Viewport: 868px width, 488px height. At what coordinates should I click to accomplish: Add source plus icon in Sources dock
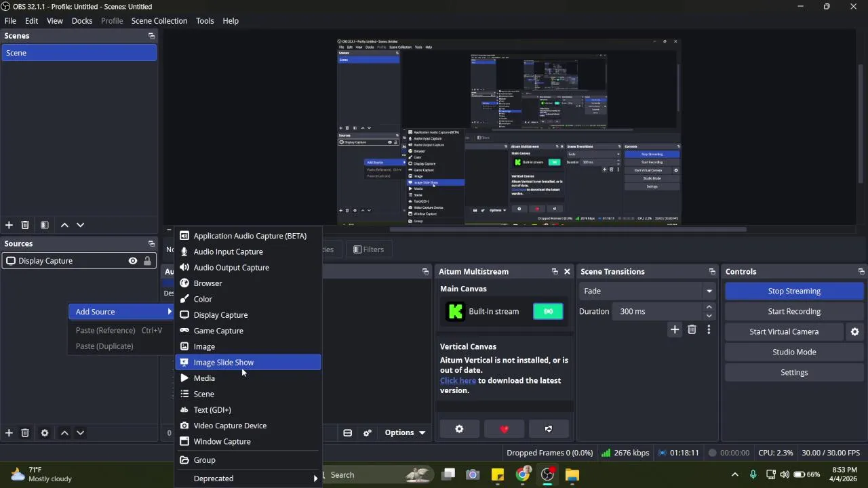(x=9, y=433)
